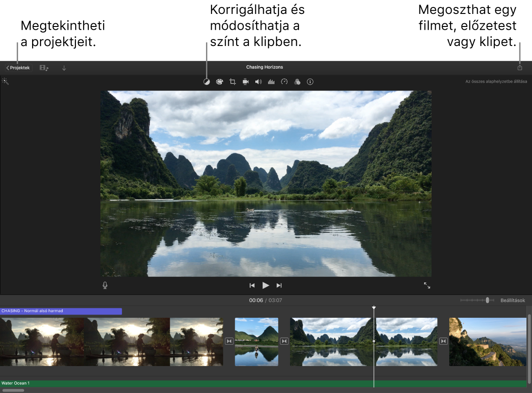Select the Cropping tool
This screenshot has height=393, width=532.
click(x=233, y=82)
